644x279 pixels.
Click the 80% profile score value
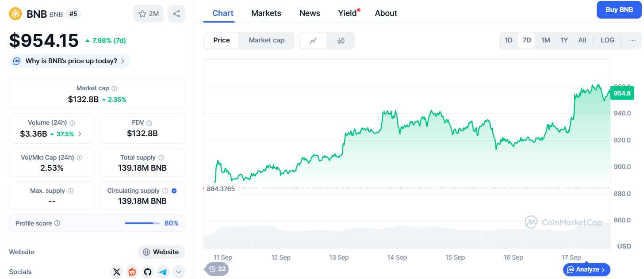click(172, 223)
